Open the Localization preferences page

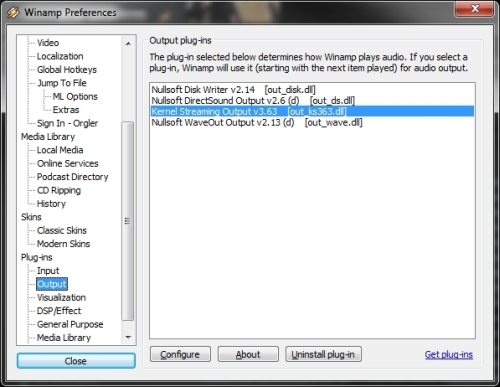(x=60, y=56)
